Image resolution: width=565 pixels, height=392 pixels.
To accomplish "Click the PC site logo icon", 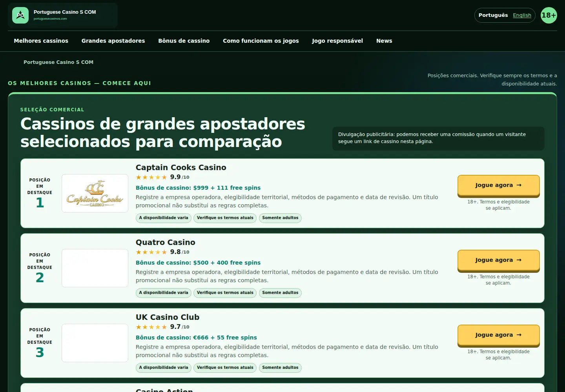I will (20, 15).
